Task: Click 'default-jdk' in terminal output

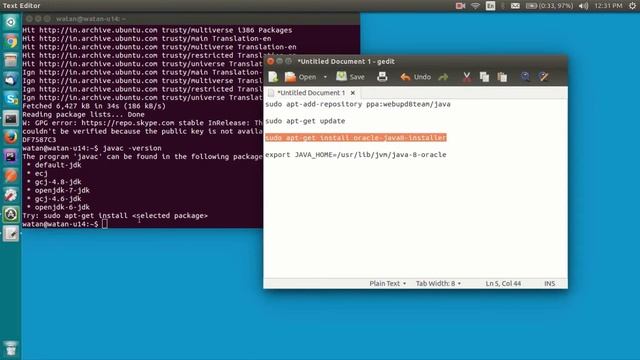Action: pyautogui.click(x=58, y=165)
